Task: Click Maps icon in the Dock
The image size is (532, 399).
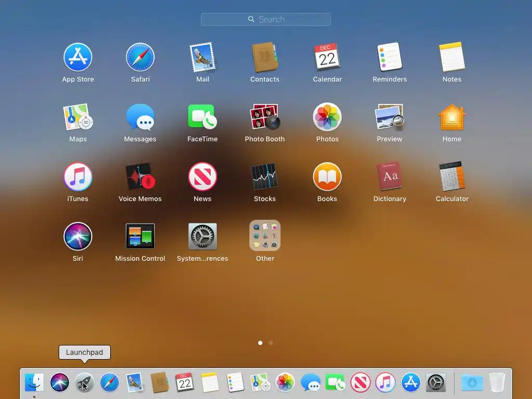Action: pos(260,382)
